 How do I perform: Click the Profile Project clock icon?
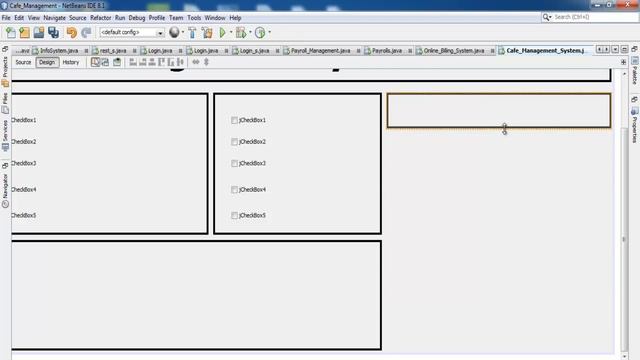click(260, 33)
